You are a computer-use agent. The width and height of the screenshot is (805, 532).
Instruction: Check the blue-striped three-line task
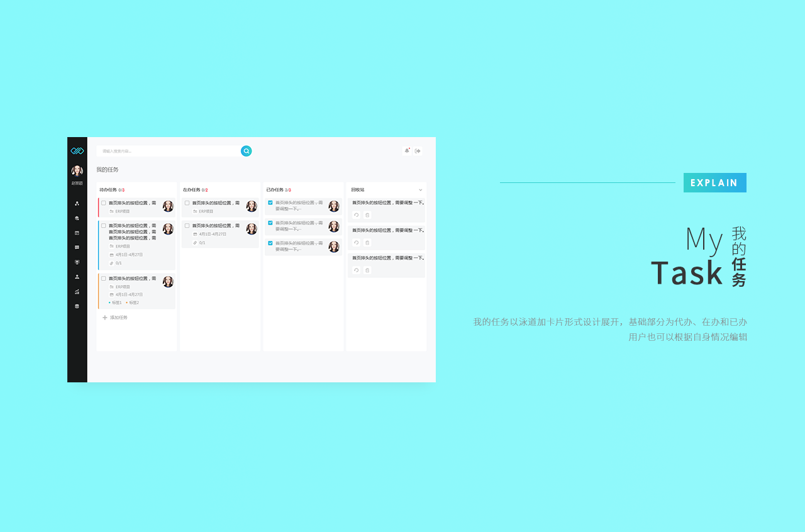click(104, 226)
